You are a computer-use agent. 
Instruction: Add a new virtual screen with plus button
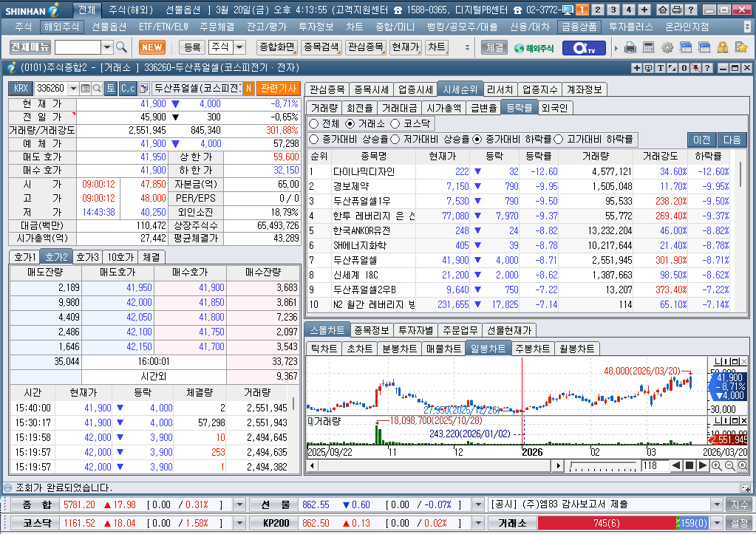click(x=644, y=10)
